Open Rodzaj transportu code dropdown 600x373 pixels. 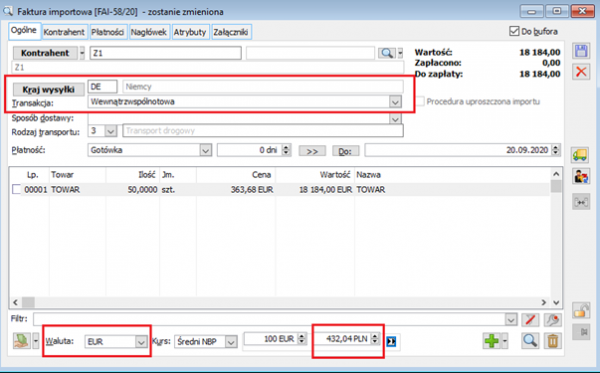(111, 131)
